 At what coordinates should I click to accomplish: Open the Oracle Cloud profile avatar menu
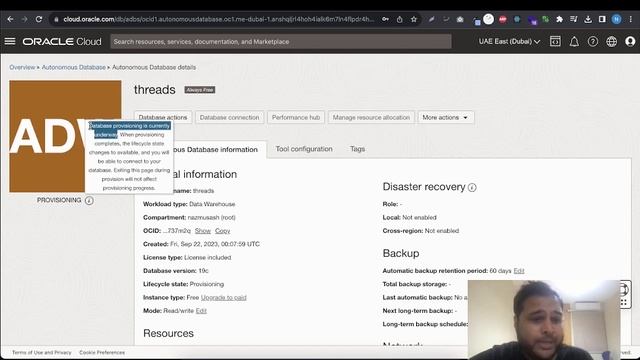click(x=630, y=42)
